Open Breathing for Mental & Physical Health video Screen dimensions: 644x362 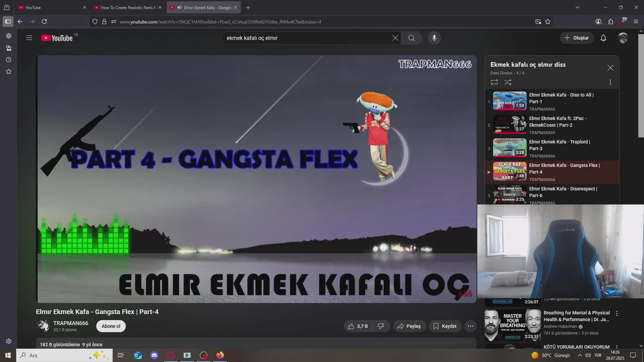click(x=577, y=316)
